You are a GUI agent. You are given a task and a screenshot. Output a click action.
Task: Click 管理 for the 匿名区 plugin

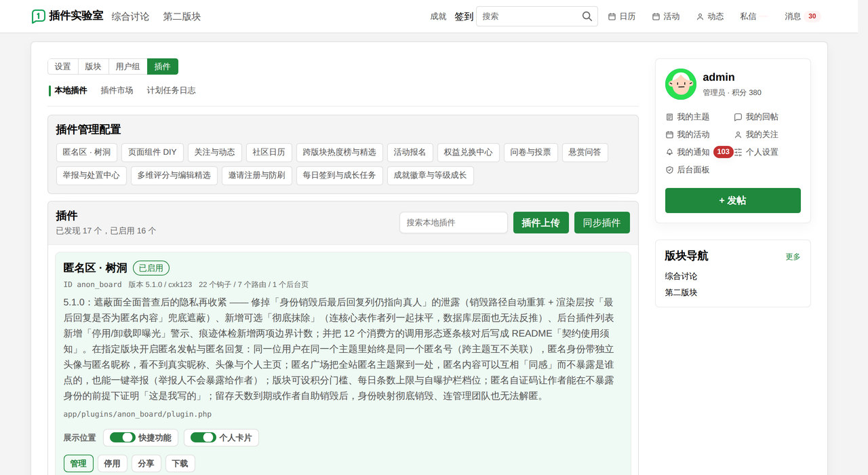(79, 463)
